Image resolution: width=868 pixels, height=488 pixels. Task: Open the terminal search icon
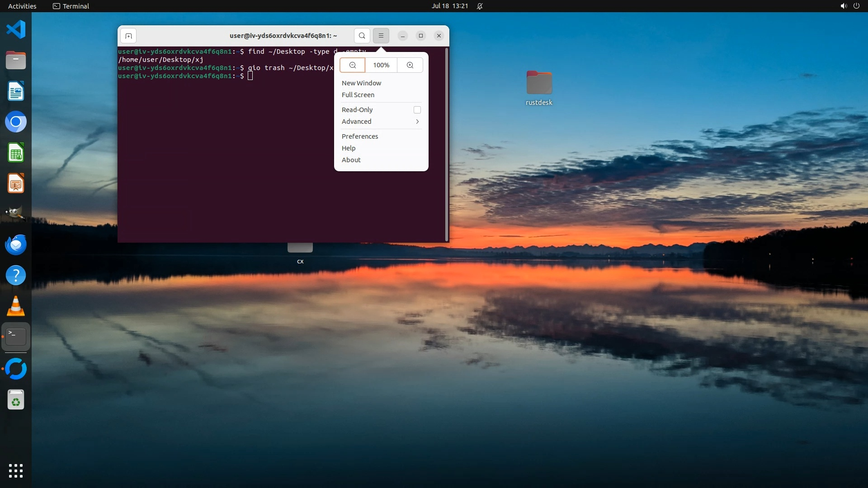pos(362,36)
